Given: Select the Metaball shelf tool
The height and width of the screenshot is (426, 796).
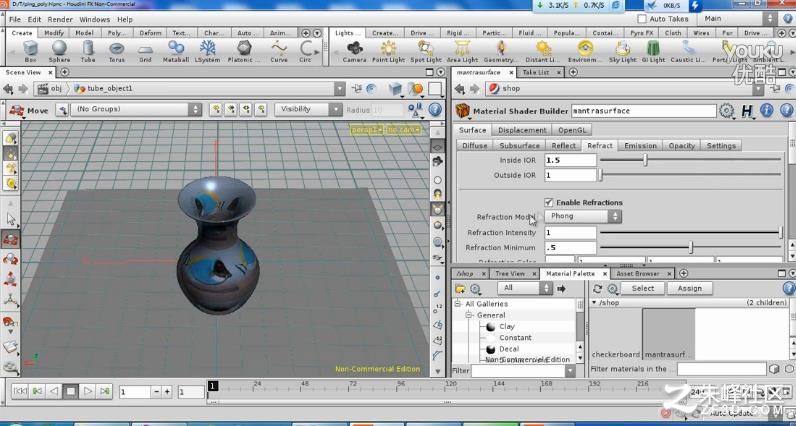Looking at the screenshot, I should coord(176,51).
